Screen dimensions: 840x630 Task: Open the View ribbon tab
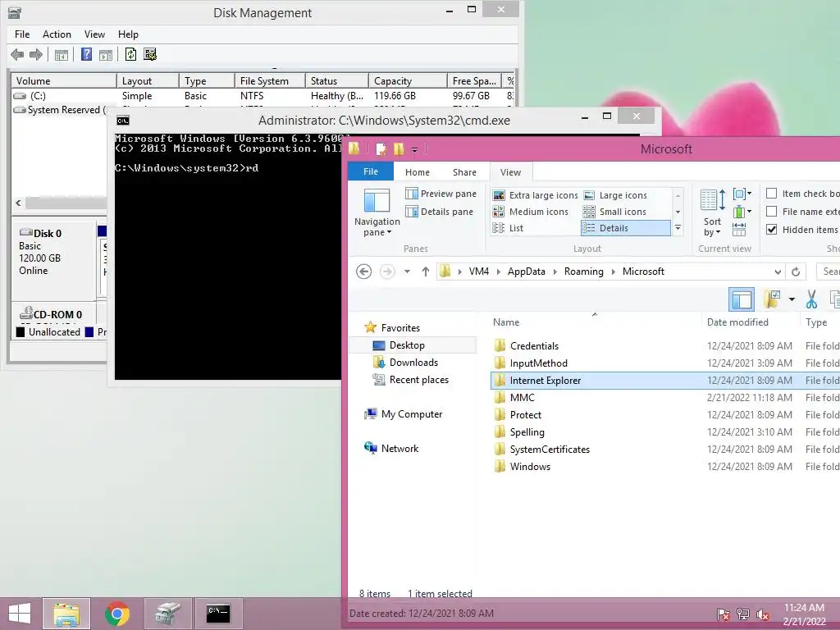coord(510,172)
